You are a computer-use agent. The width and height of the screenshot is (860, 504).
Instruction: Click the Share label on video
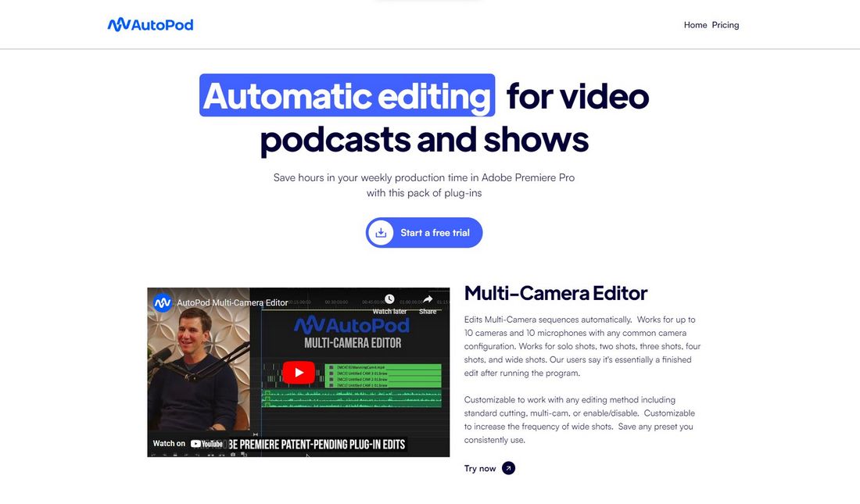428,312
